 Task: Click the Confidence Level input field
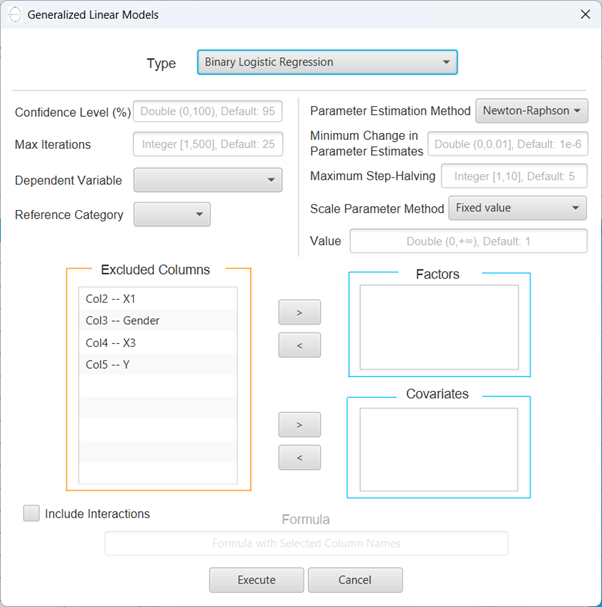pos(208,111)
